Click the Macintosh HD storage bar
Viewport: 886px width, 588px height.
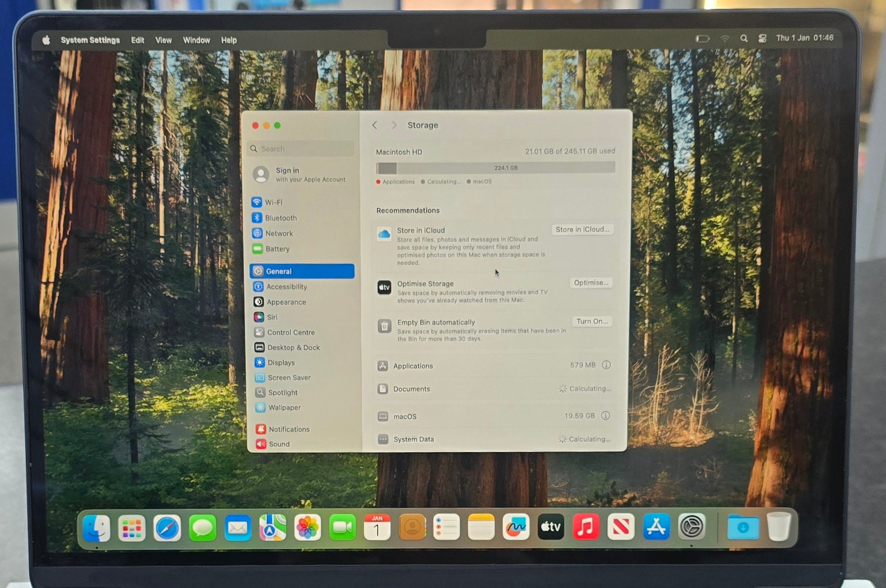[495, 168]
